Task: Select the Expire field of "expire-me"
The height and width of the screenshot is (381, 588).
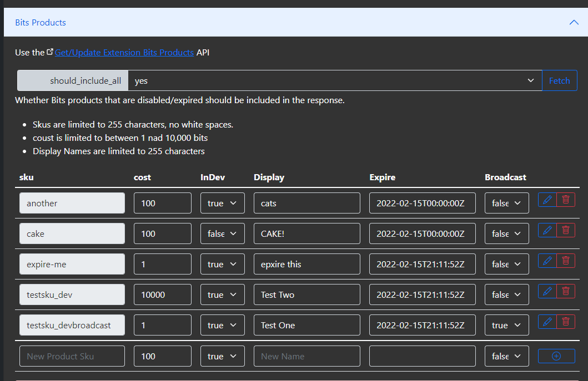Action: [422, 264]
